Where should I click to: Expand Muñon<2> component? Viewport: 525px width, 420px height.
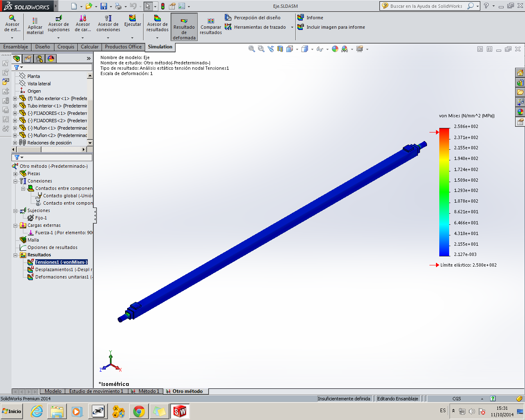pyautogui.click(x=15, y=135)
